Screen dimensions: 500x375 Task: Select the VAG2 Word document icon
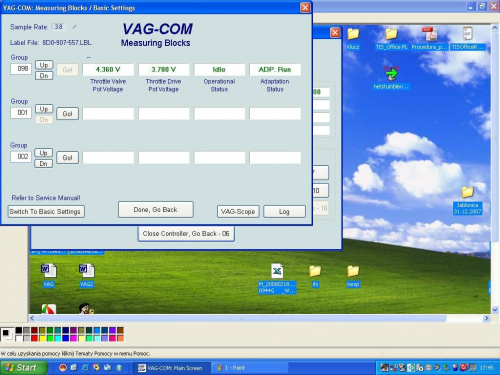(87, 271)
